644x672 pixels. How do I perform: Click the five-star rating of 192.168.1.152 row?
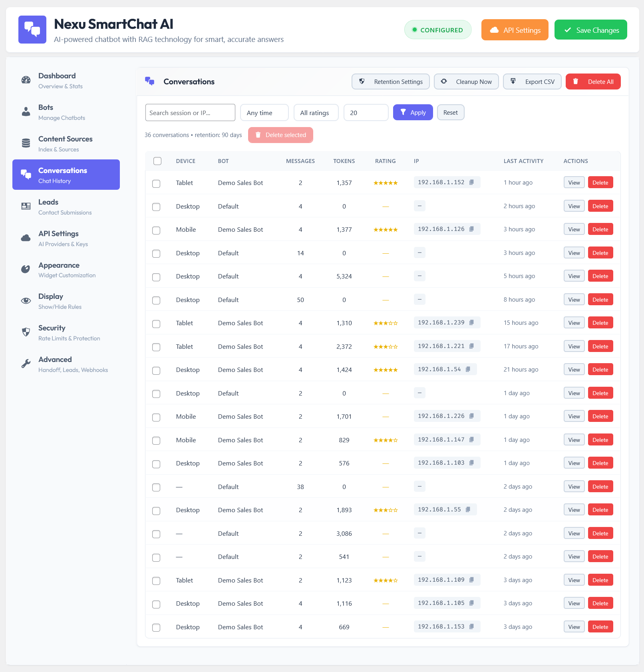pyautogui.click(x=386, y=183)
